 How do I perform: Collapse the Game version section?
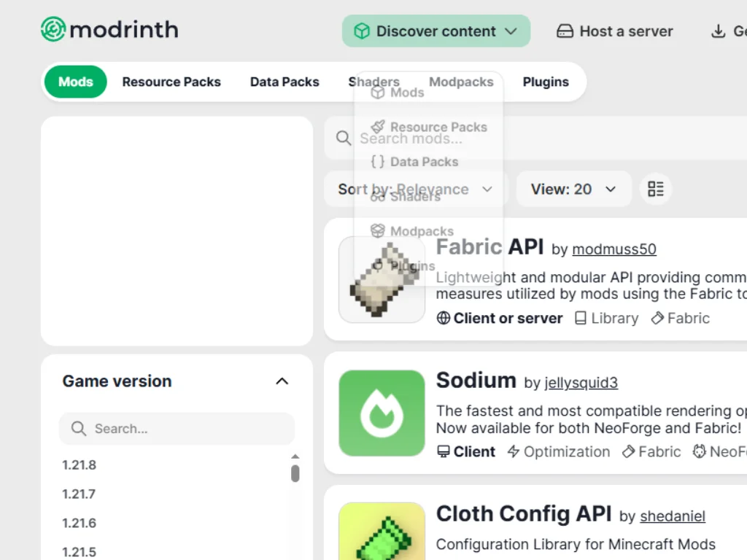pos(282,381)
